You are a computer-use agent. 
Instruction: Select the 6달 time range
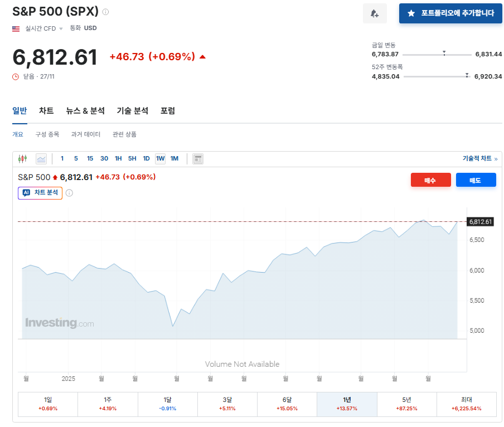tap(287, 404)
